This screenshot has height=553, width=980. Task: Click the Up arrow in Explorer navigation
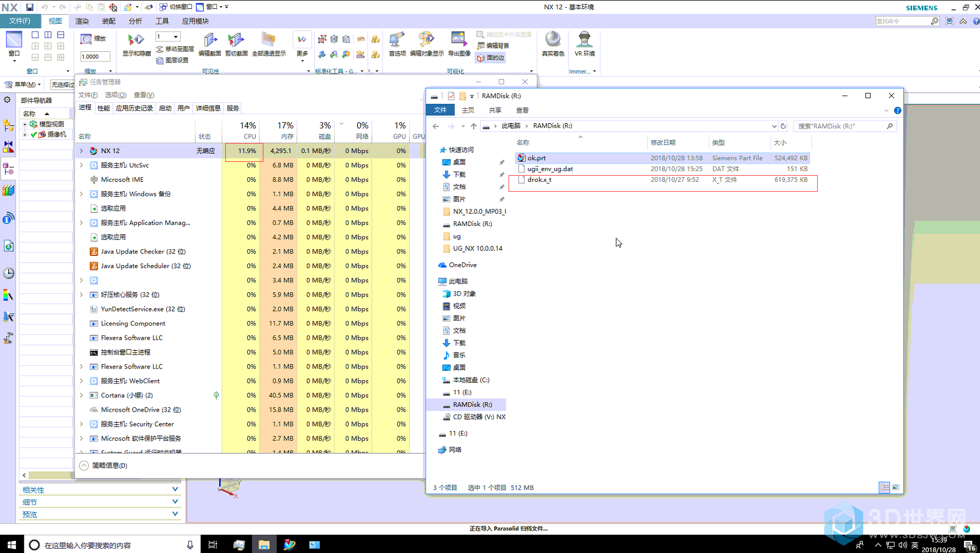(x=474, y=126)
